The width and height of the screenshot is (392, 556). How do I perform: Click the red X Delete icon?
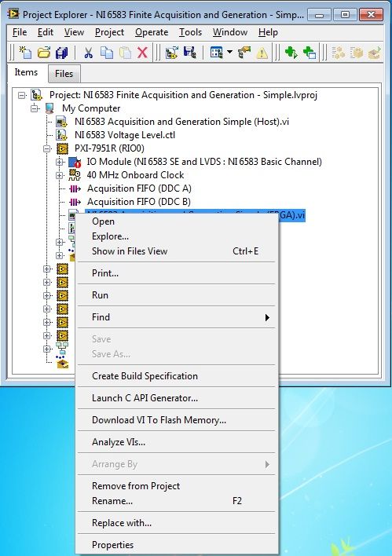coord(143,53)
